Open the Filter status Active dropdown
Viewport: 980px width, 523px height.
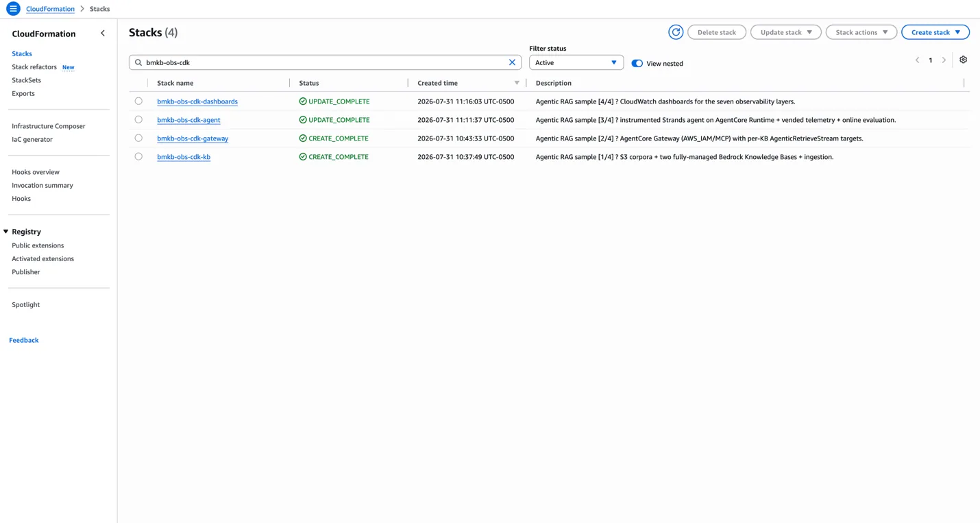tap(576, 62)
